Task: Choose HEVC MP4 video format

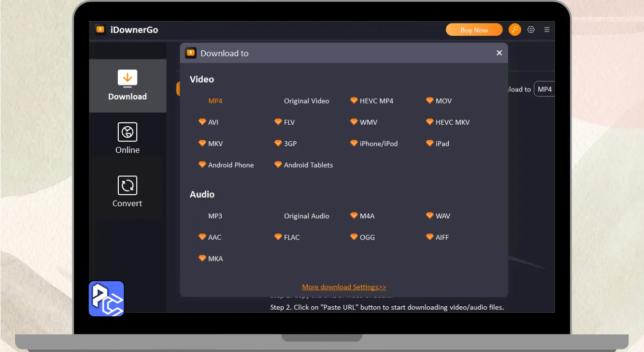Action: click(x=372, y=101)
